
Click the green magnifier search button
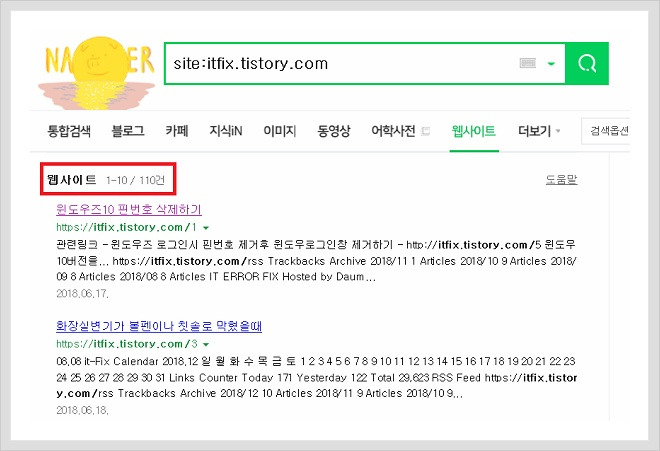(587, 63)
